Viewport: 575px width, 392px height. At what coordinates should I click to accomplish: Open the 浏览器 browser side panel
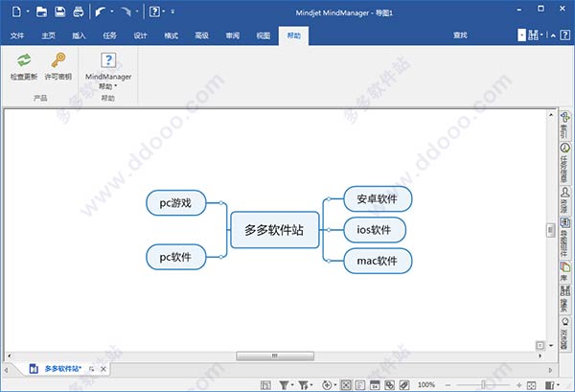tap(564, 333)
